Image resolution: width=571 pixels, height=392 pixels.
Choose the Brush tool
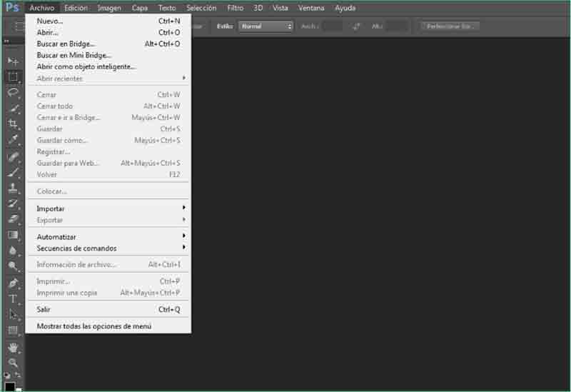(x=12, y=172)
